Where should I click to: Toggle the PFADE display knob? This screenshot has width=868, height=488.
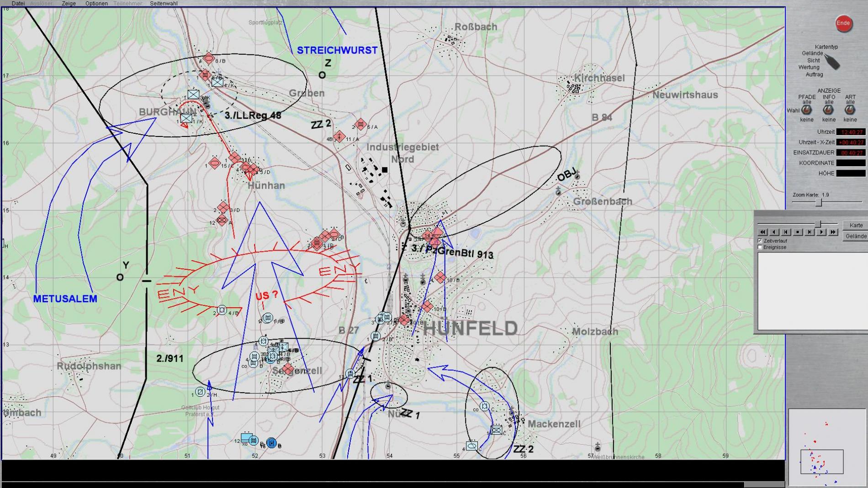(x=807, y=110)
